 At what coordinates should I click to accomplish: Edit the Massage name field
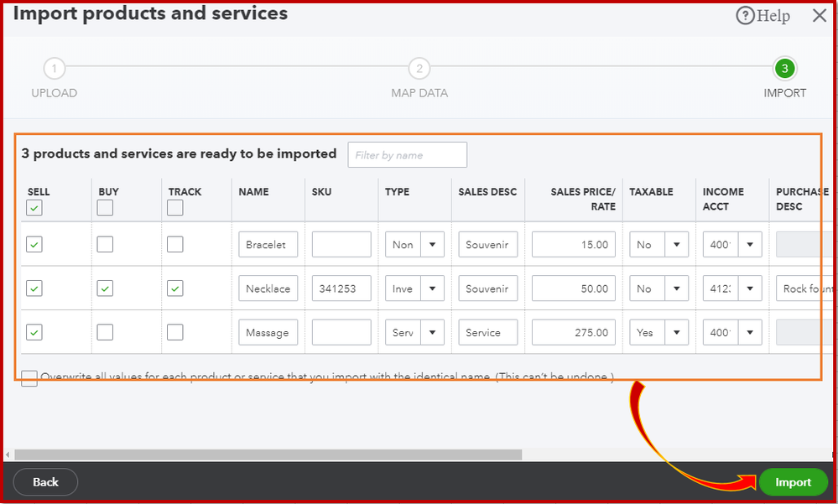point(268,332)
